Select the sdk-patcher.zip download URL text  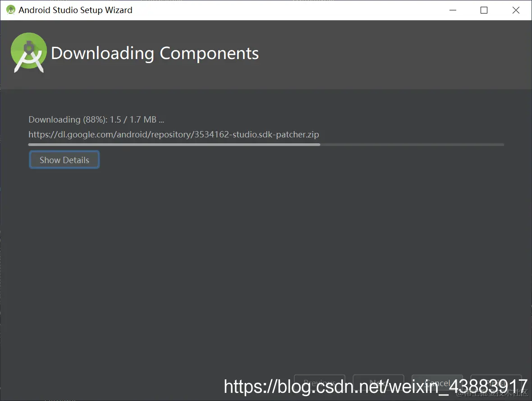174,135
